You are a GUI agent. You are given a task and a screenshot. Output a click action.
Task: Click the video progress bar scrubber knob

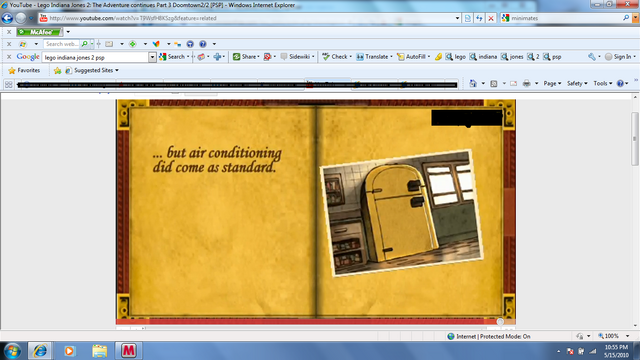pyautogui.click(x=500, y=322)
